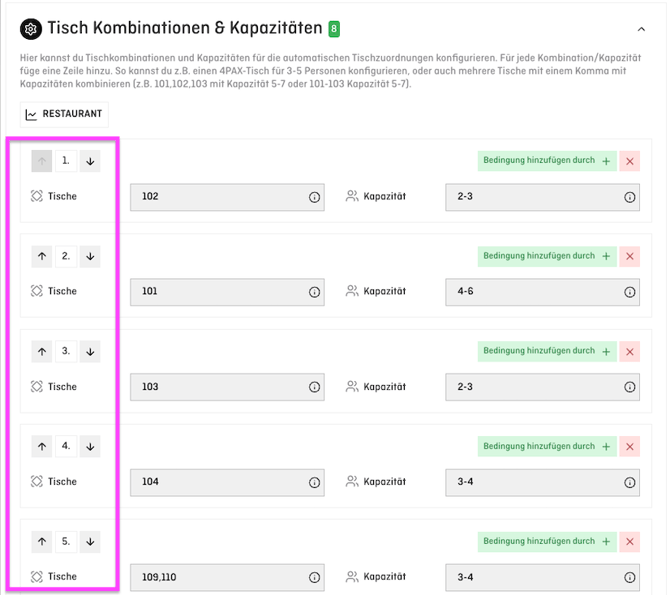The width and height of the screenshot is (670, 595).
Task: Click row number 1. label
Action: click(66, 161)
